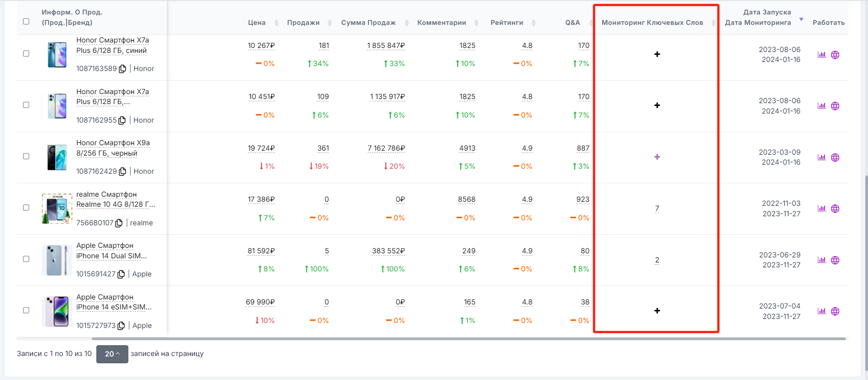Copy product ID 1015727973
The height and width of the screenshot is (380, 868).
(121, 326)
